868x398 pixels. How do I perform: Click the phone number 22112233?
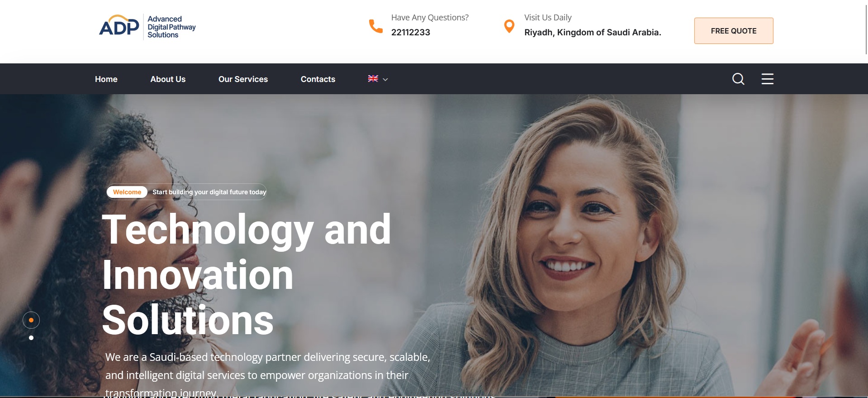(x=411, y=32)
